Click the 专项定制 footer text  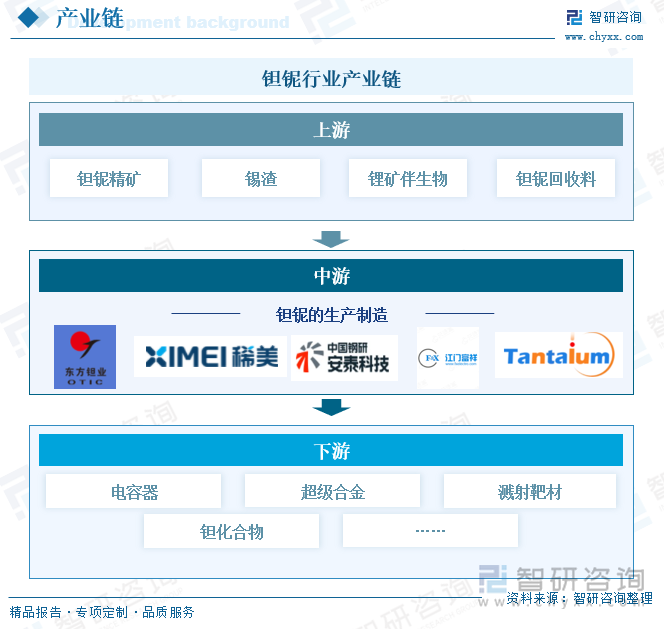coord(102,612)
